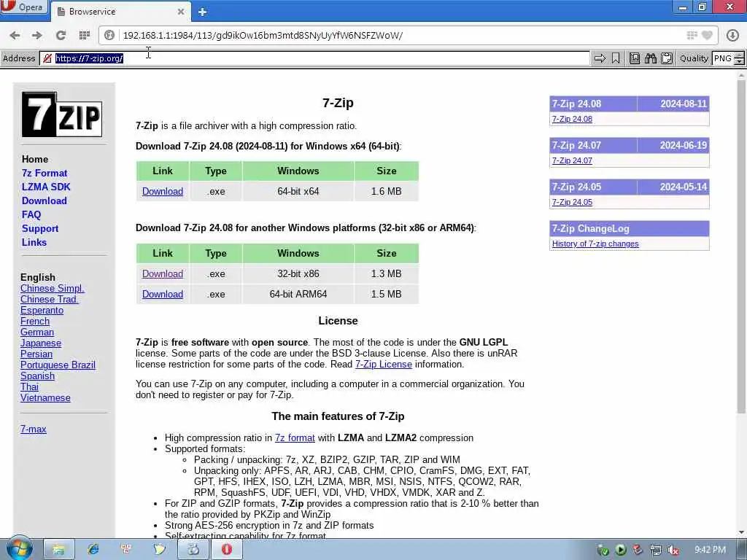The image size is (747, 560).
Task: Open the Windows Start menu
Action: pos(19,549)
